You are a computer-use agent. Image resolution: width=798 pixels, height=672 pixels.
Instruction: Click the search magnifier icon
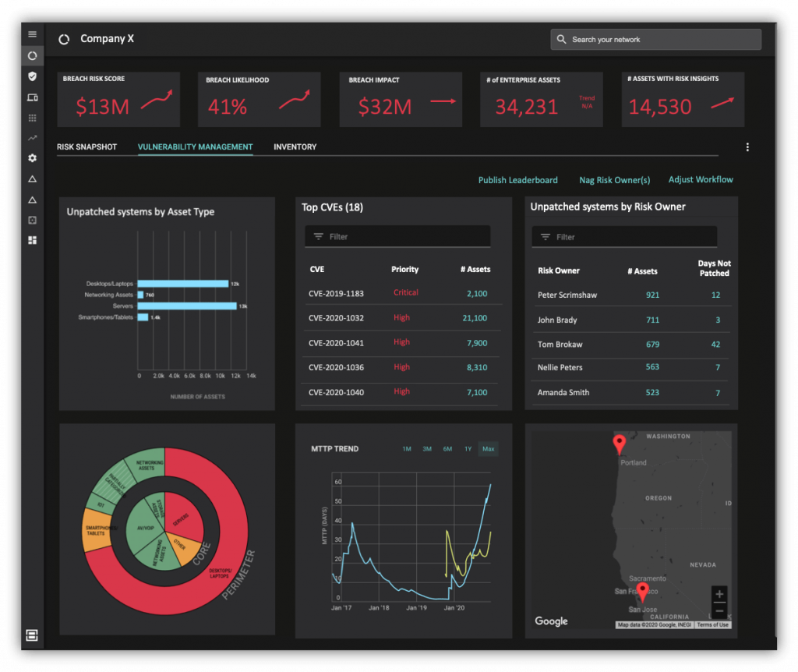561,39
